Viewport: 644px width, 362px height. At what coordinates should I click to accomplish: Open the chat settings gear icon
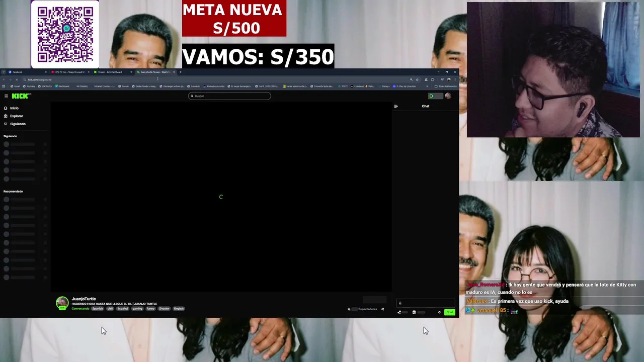point(439,312)
